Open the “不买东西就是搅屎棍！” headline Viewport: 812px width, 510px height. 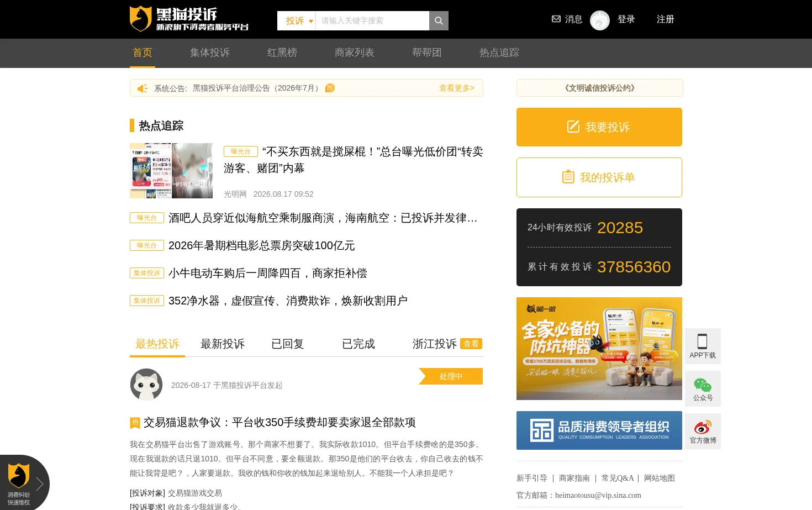click(354, 160)
